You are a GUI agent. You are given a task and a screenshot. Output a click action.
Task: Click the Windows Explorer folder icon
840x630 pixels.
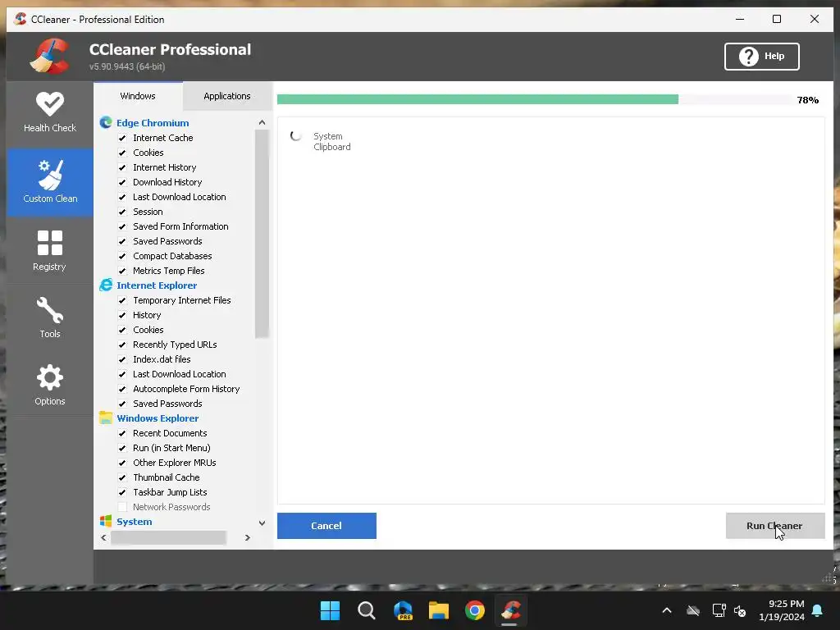tap(106, 418)
